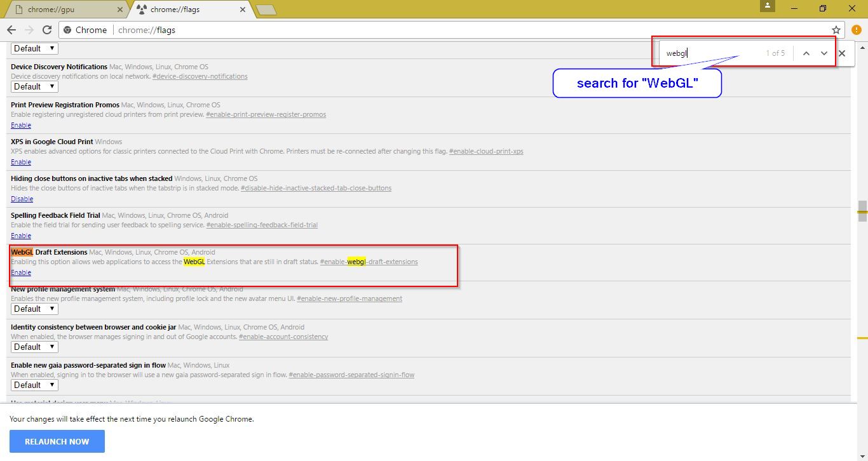Open a new tab

(x=266, y=10)
